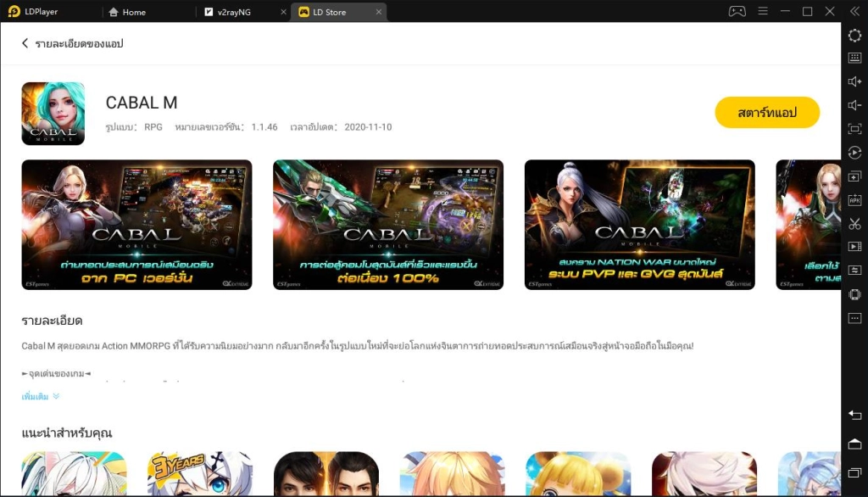Click the Cabal M description paragraph
The width and height of the screenshot is (868, 497).
(x=358, y=346)
